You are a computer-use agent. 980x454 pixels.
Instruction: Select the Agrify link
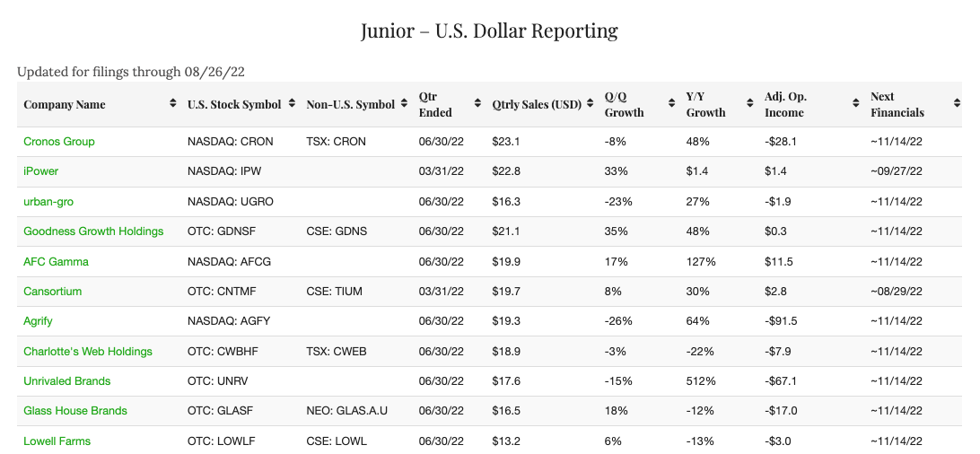click(39, 321)
